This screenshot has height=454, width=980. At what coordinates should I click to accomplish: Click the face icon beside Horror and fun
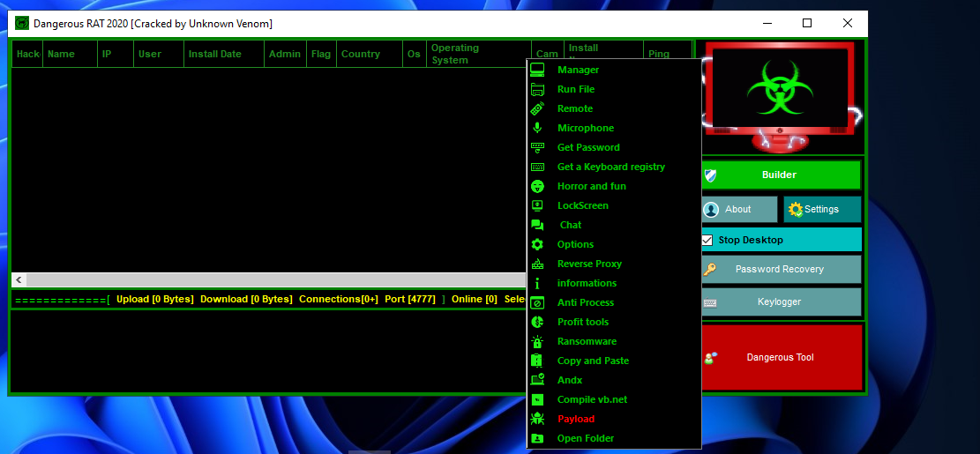pyautogui.click(x=537, y=186)
